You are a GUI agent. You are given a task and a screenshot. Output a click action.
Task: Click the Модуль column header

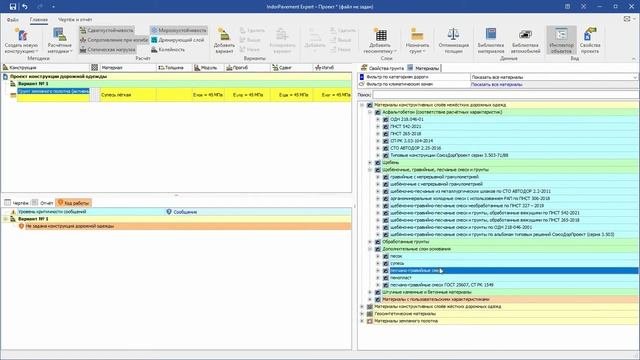pos(209,67)
